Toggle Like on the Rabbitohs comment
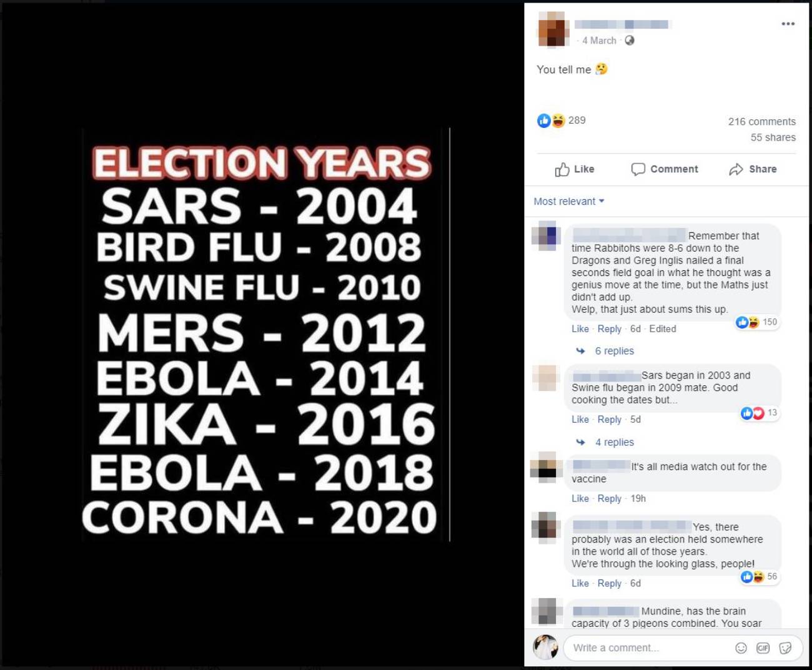Screen dimensions: 812x670 (x=580, y=328)
